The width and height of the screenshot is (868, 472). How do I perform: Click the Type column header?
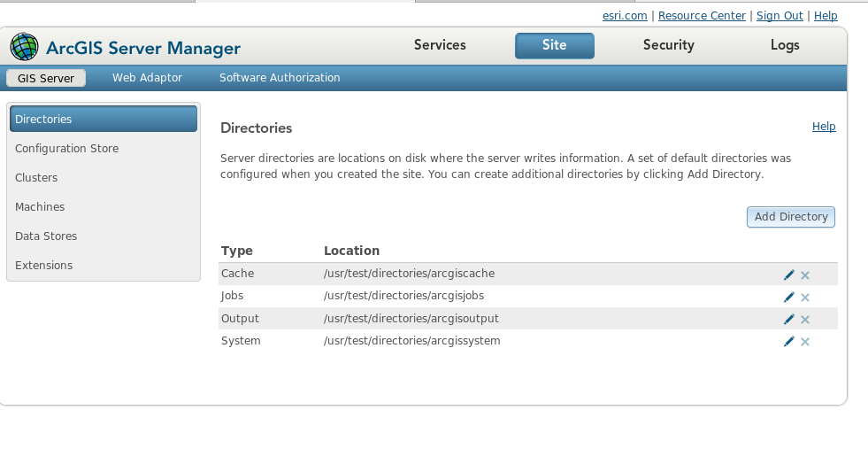(237, 251)
